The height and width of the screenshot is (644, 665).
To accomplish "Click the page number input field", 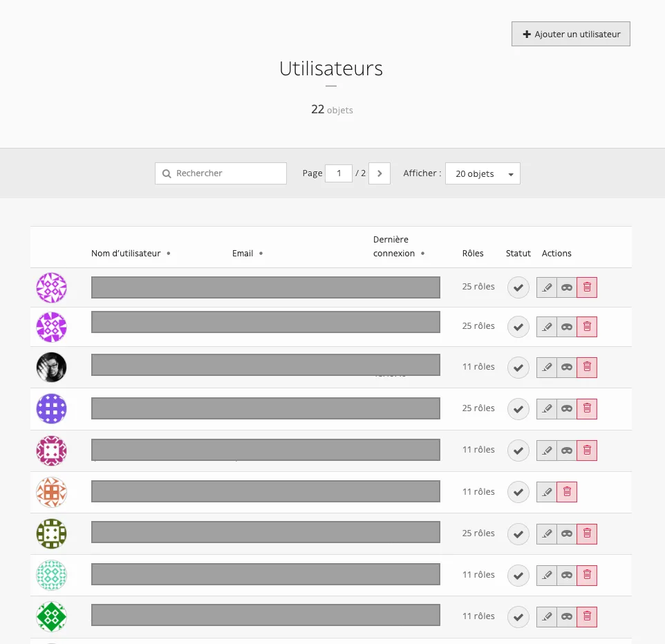I will 339,173.
